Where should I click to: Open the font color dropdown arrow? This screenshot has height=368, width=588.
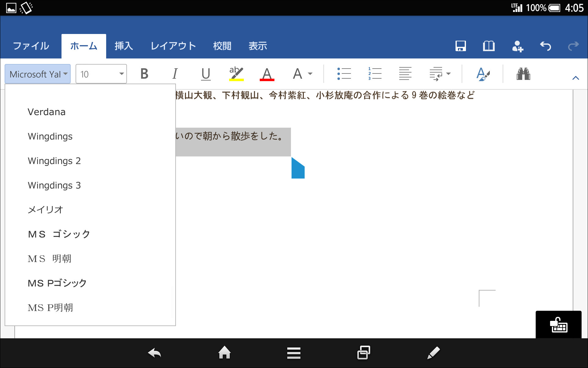[310, 73]
